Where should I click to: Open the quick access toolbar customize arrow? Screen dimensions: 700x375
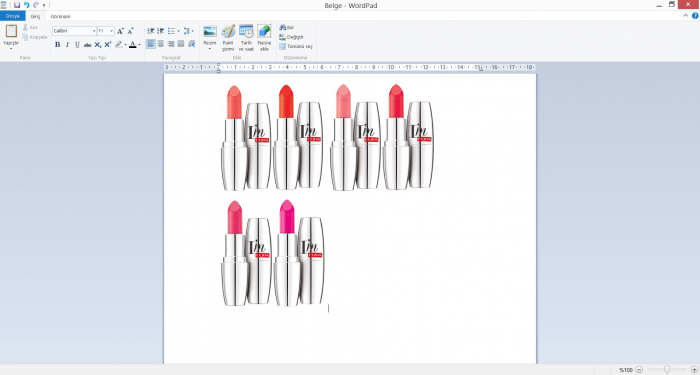click(x=44, y=5)
